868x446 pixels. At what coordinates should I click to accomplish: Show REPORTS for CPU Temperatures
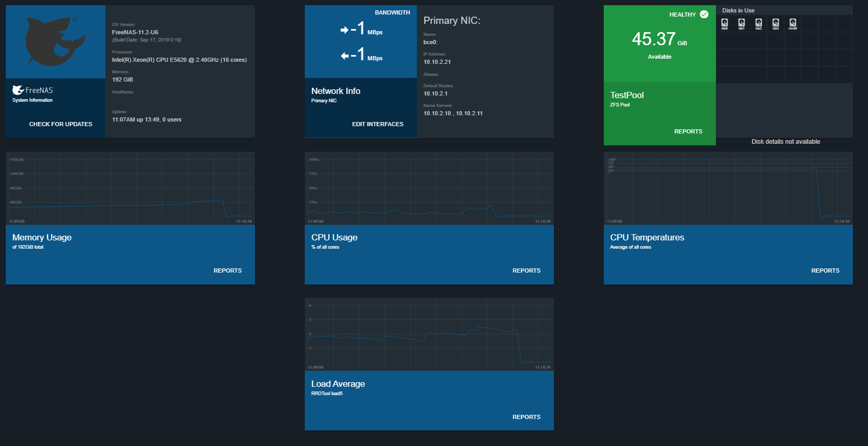point(825,271)
